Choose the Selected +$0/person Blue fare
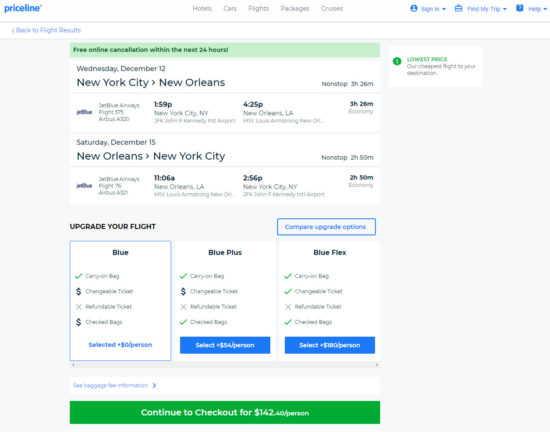Viewport: 550px width, 432px height. 120,345
